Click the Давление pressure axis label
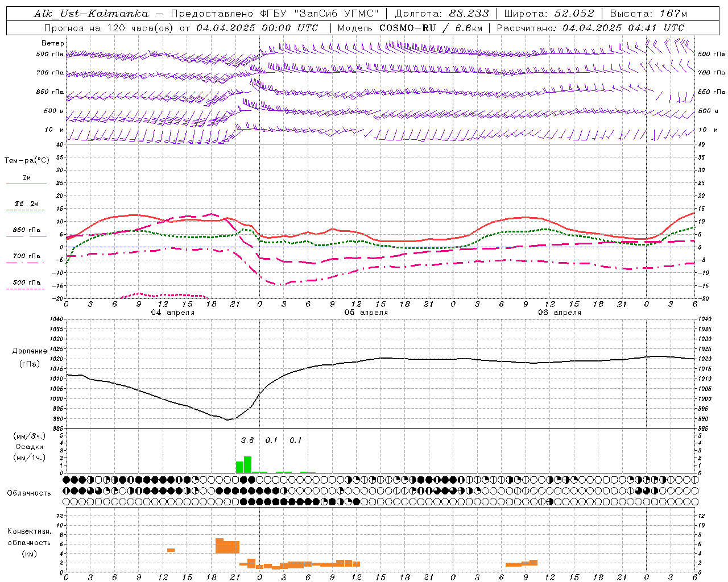The height and width of the screenshot is (582, 728). tap(30, 351)
